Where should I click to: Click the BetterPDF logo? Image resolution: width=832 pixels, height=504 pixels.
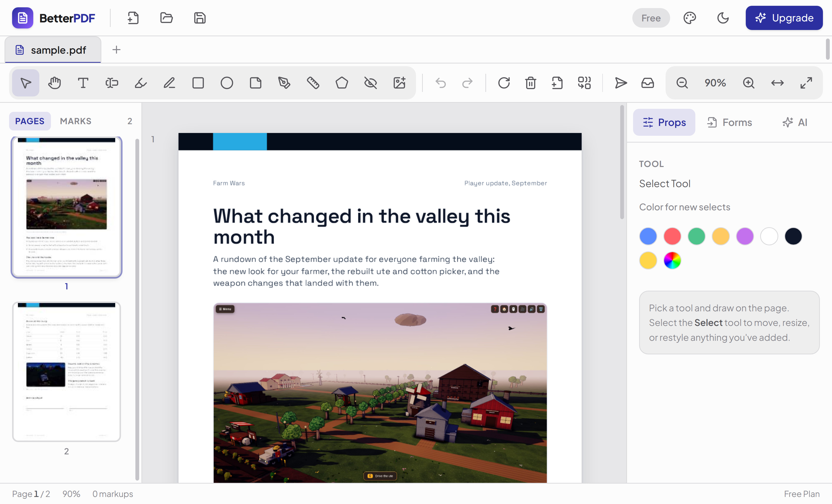pyautogui.click(x=54, y=18)
